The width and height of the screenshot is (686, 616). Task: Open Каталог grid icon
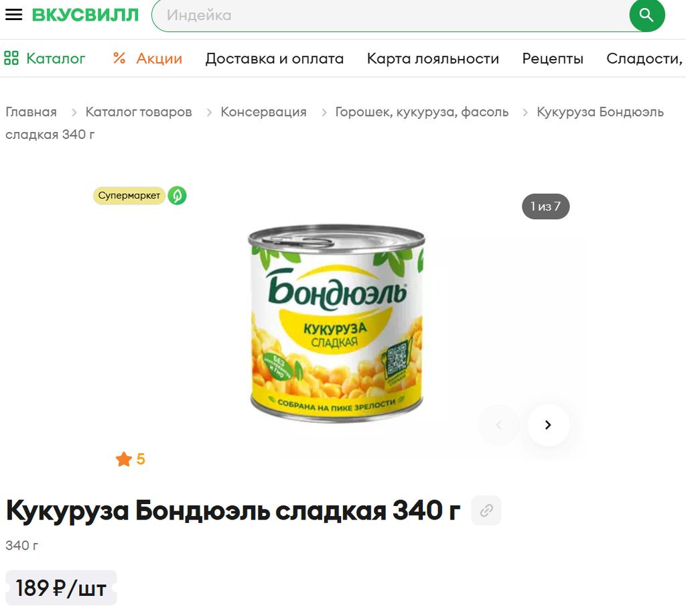(x=11, y=58)
